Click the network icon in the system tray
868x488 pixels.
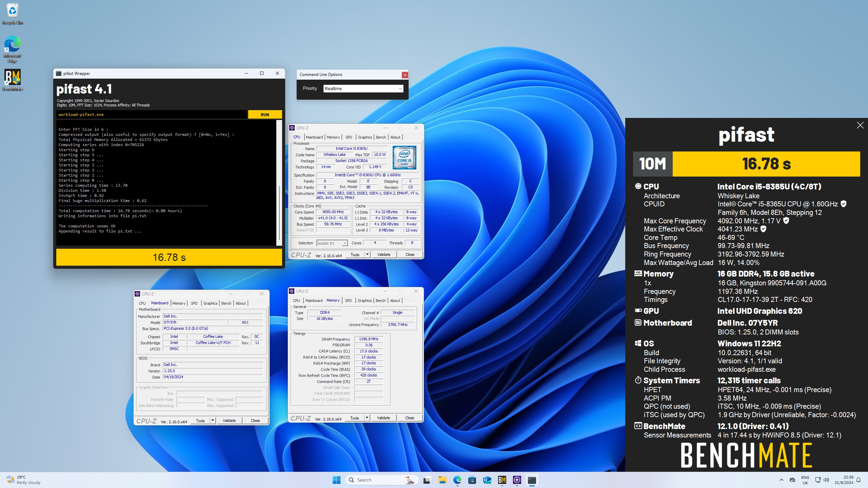[818, 480]
